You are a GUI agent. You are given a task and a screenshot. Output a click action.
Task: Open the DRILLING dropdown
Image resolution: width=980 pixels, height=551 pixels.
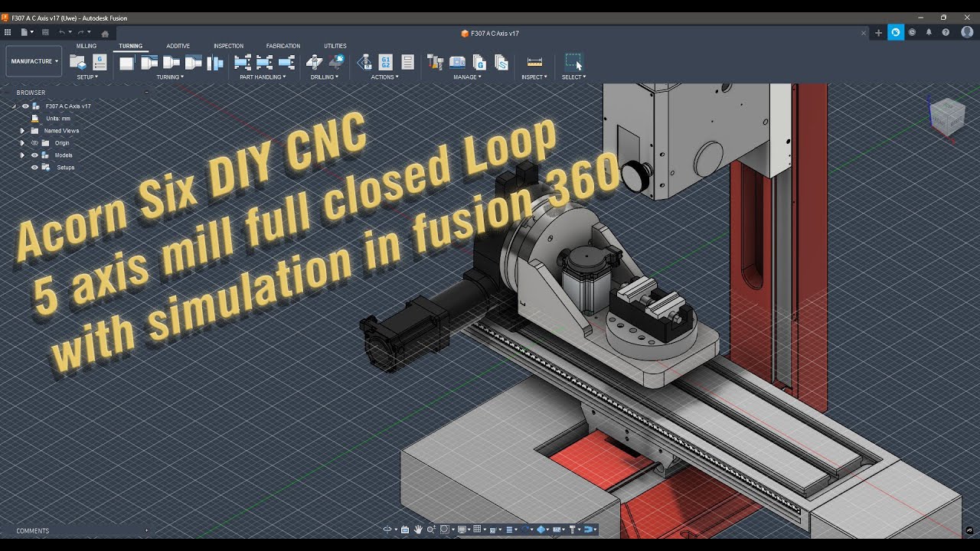point(325,77)
